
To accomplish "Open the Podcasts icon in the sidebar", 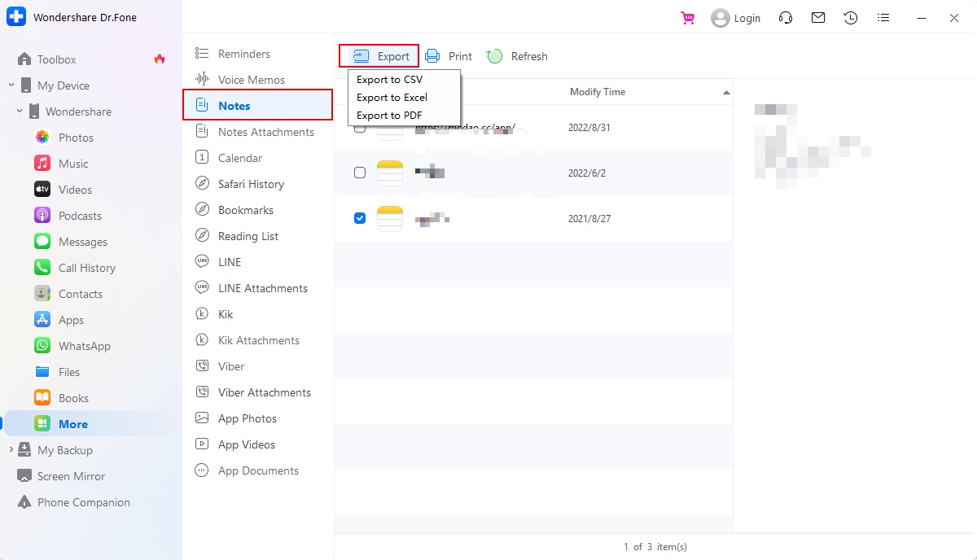I will (x=42, y=216).
